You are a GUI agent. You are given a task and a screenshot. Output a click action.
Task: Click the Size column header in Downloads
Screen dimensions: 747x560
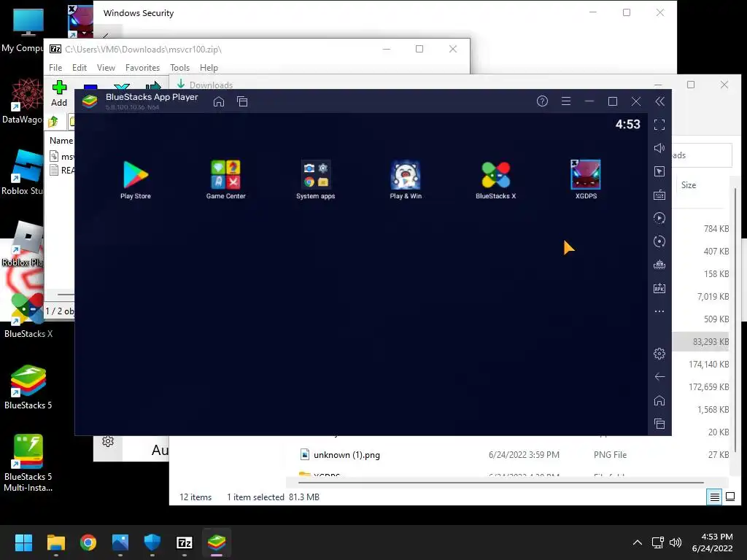pos(689,185)
